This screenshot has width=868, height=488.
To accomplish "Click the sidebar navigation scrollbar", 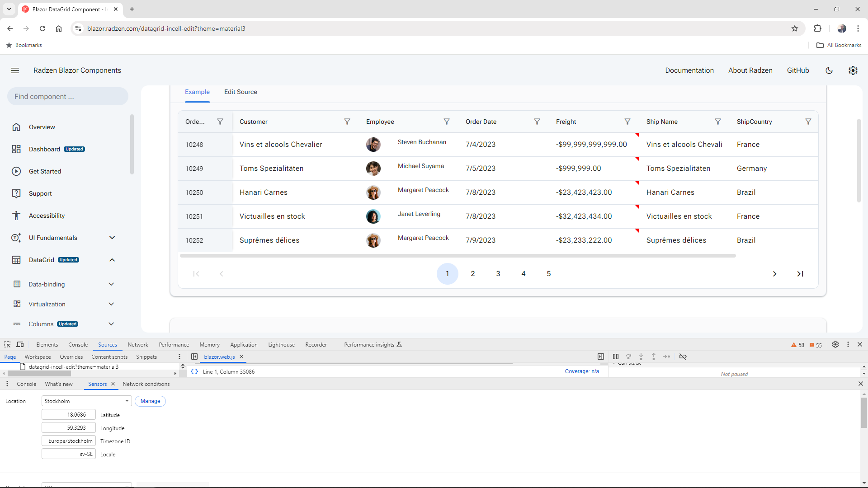I will 132,145.
